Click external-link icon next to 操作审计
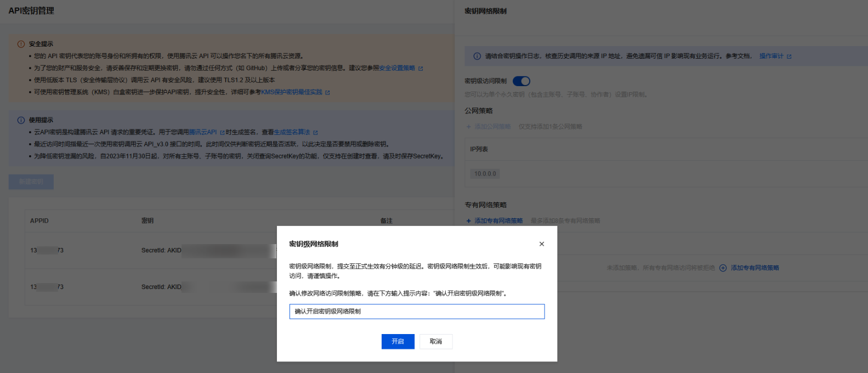Viewport: 868px width, 373px height. click(x=789, y=56)
